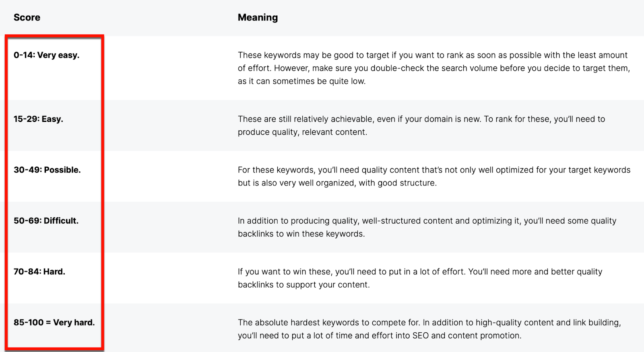Select the '0-14: Very easy.' score label
This screenshot has height=352, width=644.
46,55
